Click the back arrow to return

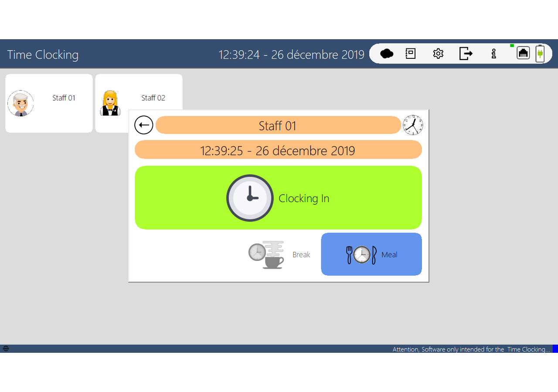click(143, 125)
